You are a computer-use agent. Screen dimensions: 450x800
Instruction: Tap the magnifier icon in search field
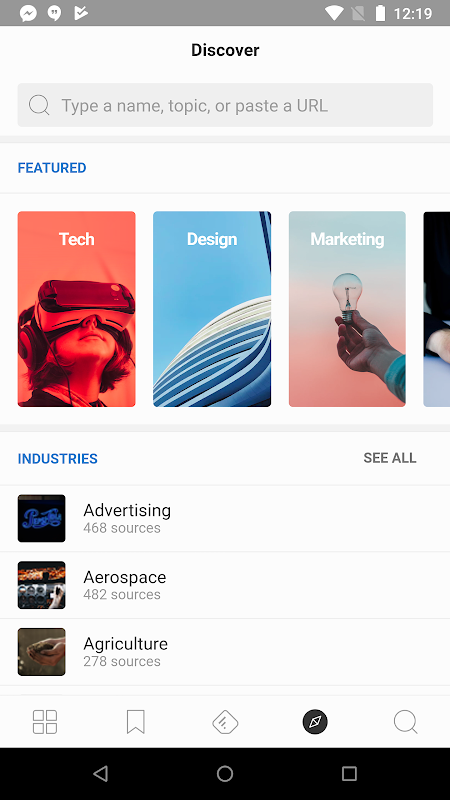tap(39, 105)
